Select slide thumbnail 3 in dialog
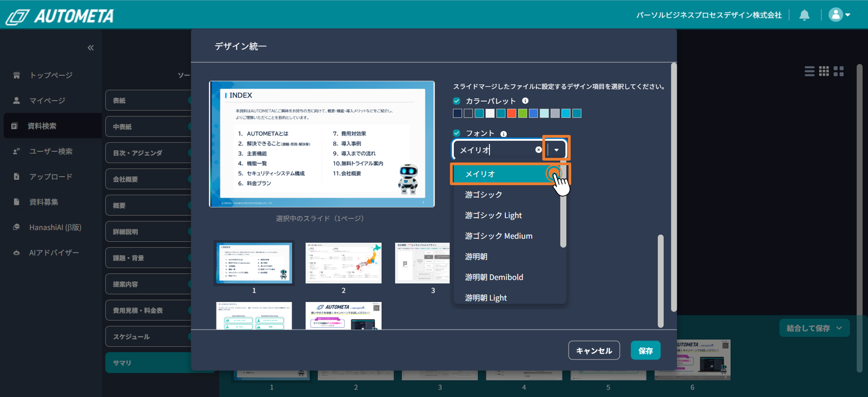Image resolution: width=868 pixels, height=397 pixels. pyautogui.click(x=422, y=263)
